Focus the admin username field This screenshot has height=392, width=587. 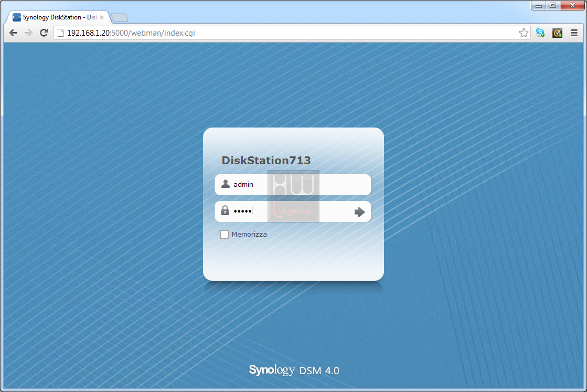[293, 185]
